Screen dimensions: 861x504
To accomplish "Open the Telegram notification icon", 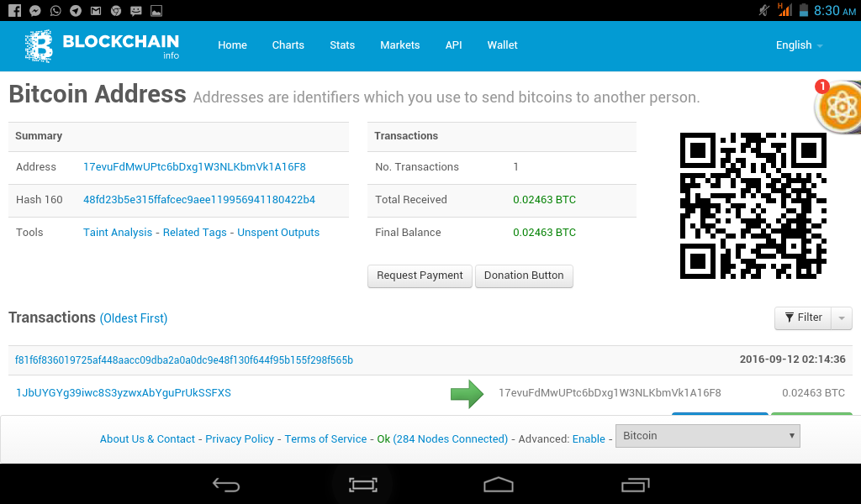I will pyautogui.click(x=76, y=10).
